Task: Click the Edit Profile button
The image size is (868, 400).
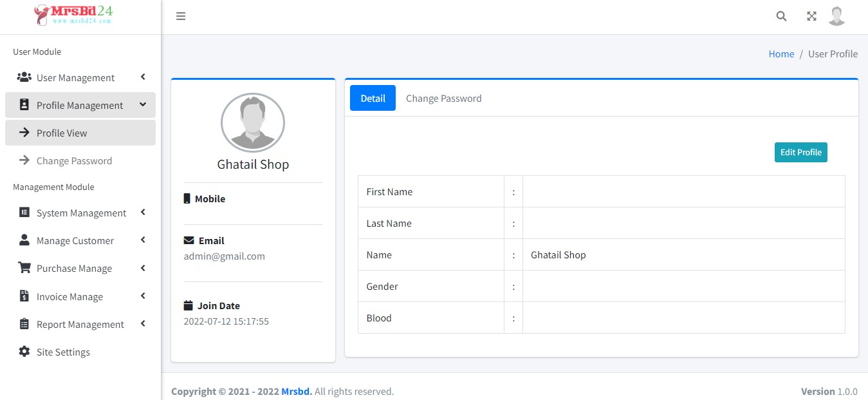Action: pyautogui.click(x=800, y=152)
